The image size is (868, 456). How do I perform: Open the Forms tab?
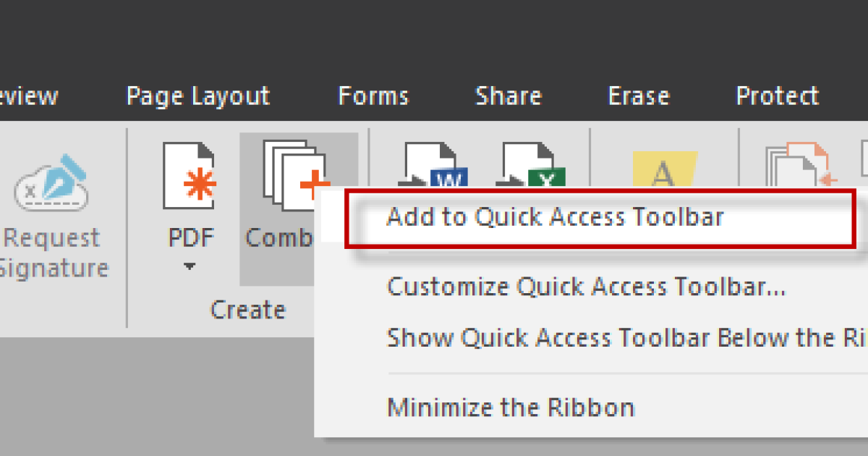[373, 95]
